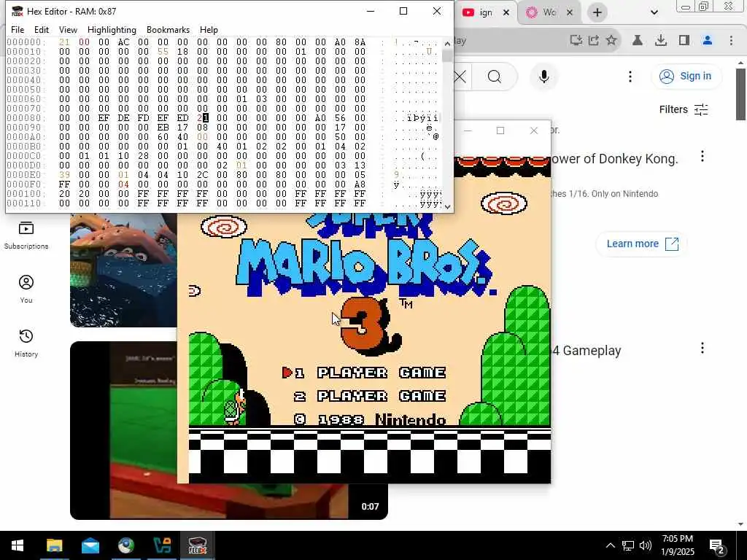The height and width of the screenshot is (560, 747).
Task: Click the address label 000000 in Hex Editor
Action: pyautogui.click(x=24, y=42)
